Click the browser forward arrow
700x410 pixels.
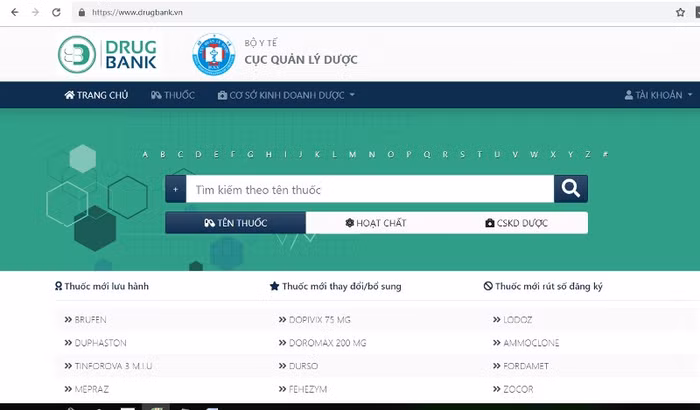(35, 12)
